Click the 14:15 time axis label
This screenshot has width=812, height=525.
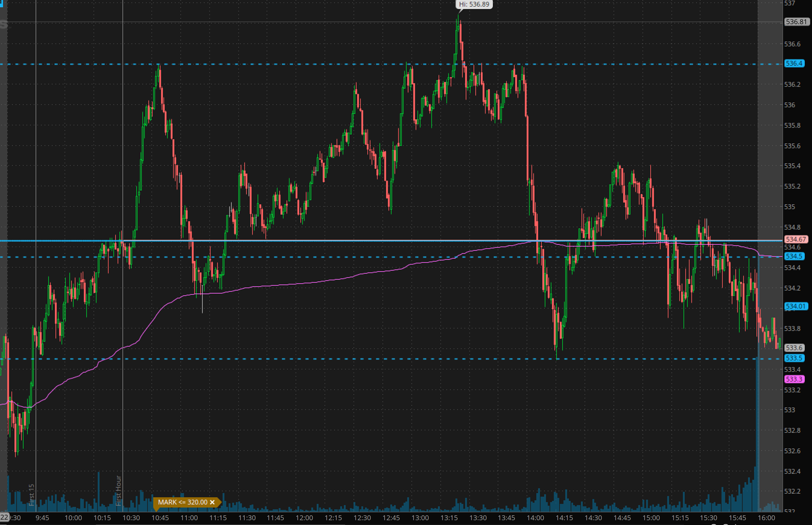coord(564,518)
